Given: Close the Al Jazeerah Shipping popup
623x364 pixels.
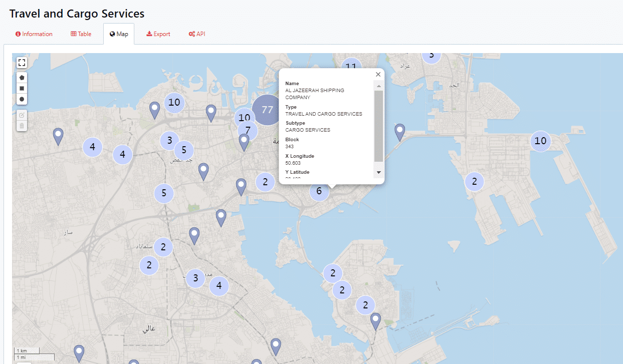Looking at the screenshot, I should point(378,74).
